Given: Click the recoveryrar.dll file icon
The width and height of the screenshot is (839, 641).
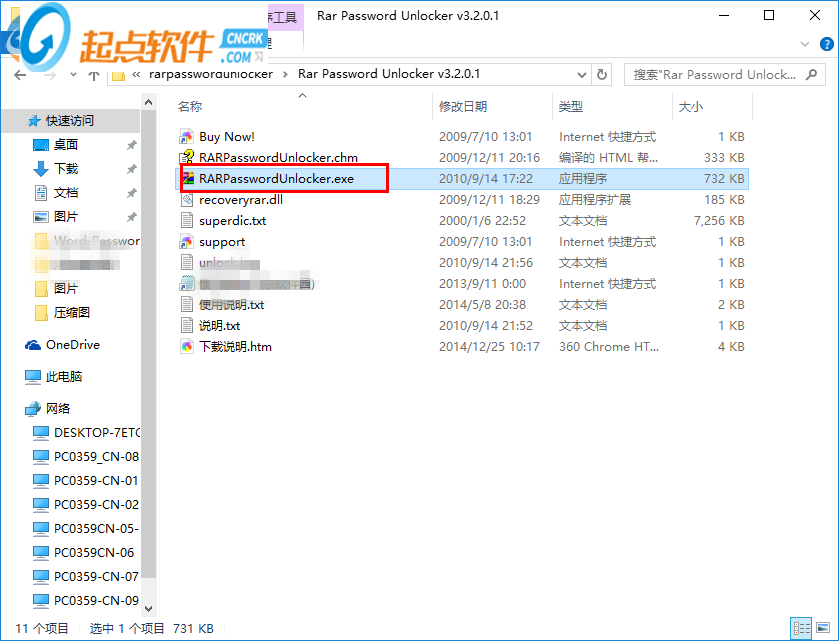Looking at the screenshot, I should [x=186, y=200].
